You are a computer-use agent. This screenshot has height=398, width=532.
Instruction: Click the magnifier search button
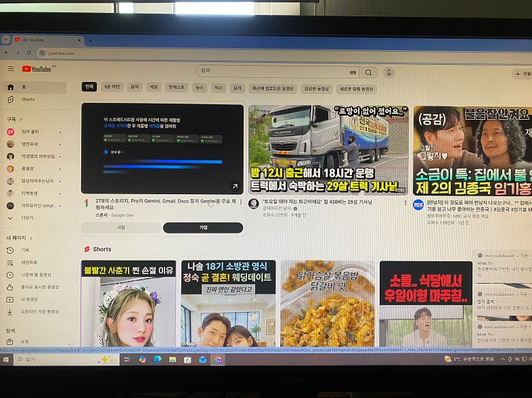click(x=368, y=72)
